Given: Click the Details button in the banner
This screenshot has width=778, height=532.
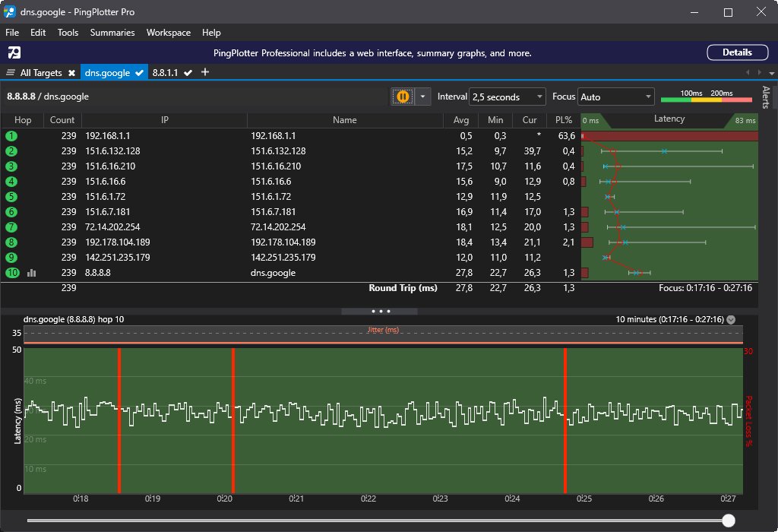Looking at the screenshot, I should coord(737,52).
